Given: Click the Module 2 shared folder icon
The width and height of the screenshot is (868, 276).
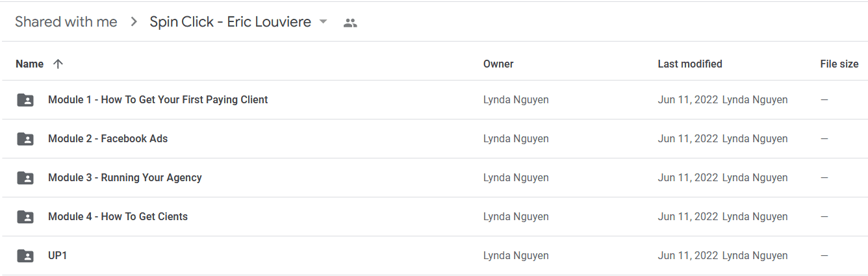Looking at the screenshot, I should [25, 139].
